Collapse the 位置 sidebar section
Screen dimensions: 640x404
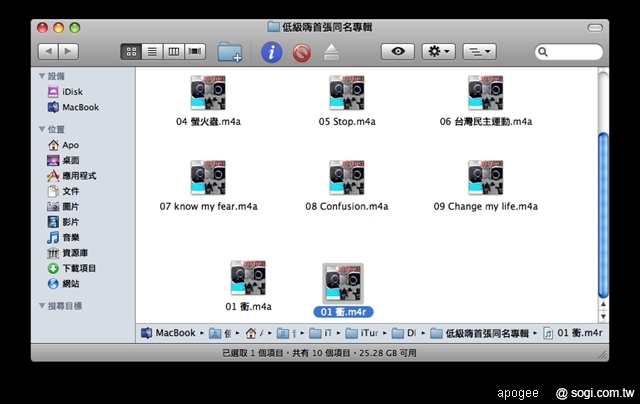(x=42, y=129)
